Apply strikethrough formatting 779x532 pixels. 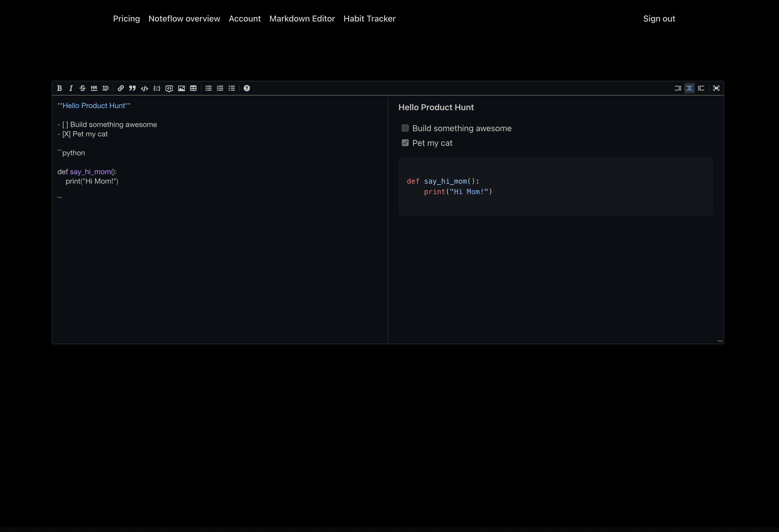[x=82, y=88]
